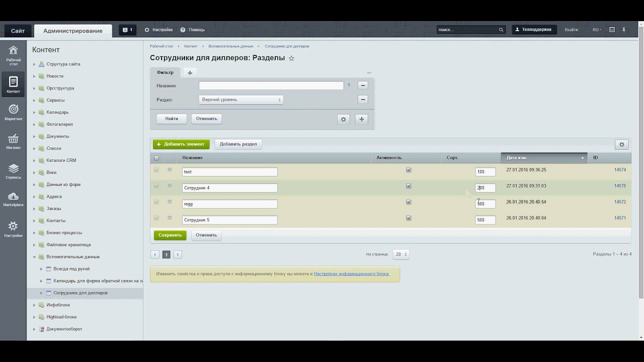644x362 pixels.
Task: Click Добавить элемент button
Action: (x=181, y=144)
